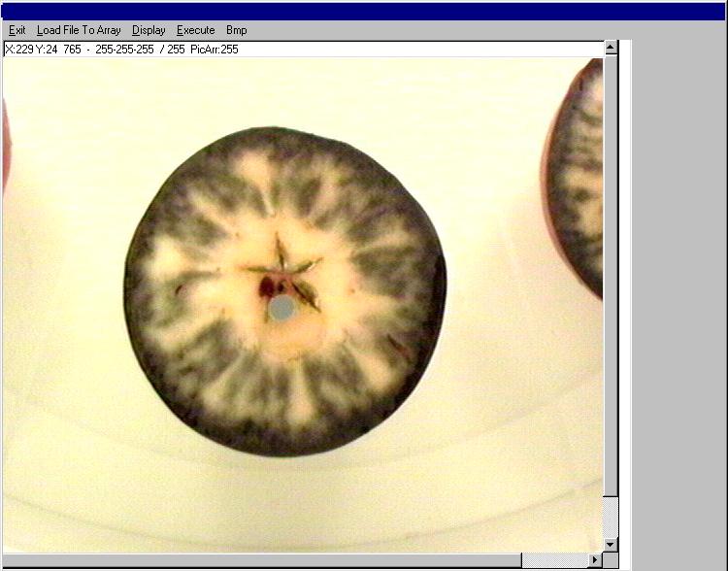
Task: Click the blue window title bar
Action: [364, 11]
